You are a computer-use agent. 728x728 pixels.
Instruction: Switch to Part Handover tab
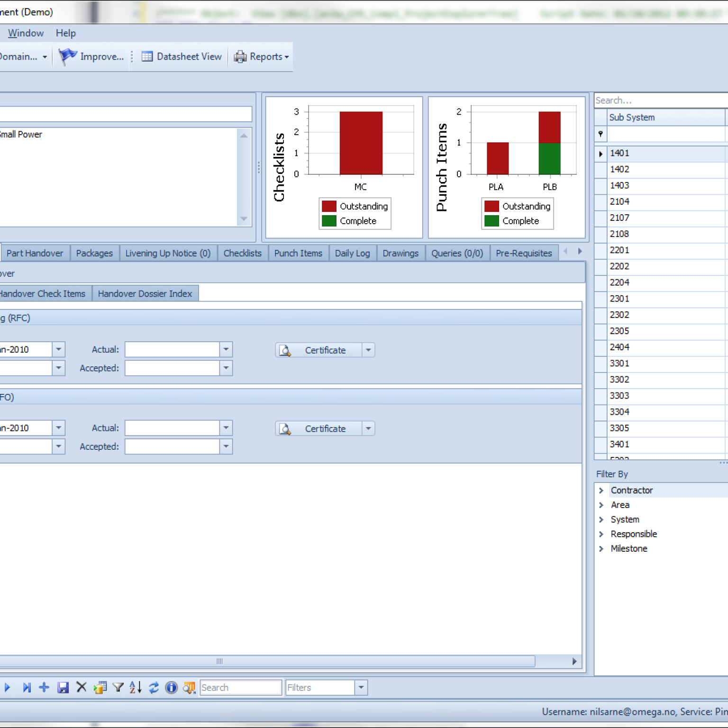coord(35,253)
